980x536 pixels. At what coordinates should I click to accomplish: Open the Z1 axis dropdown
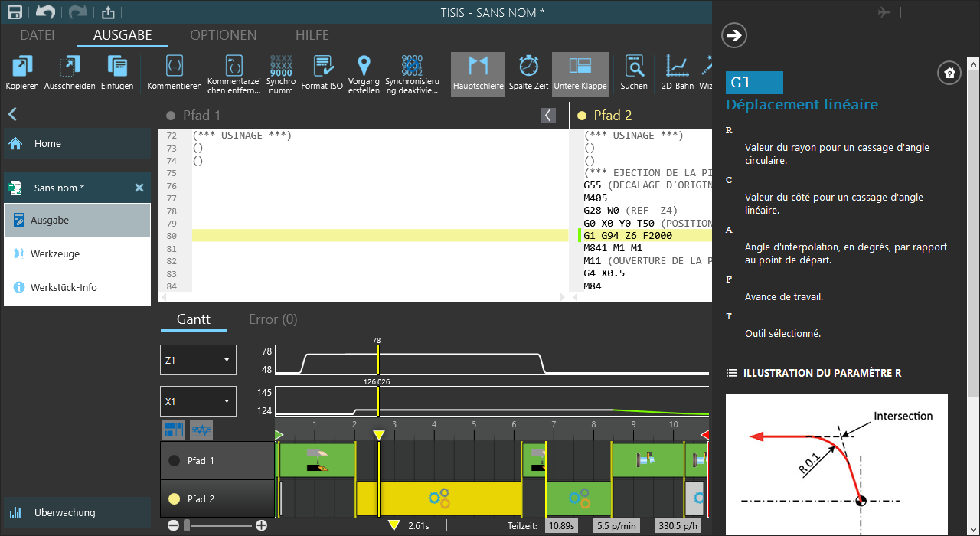pyautogui.click(x=198, y=360)
